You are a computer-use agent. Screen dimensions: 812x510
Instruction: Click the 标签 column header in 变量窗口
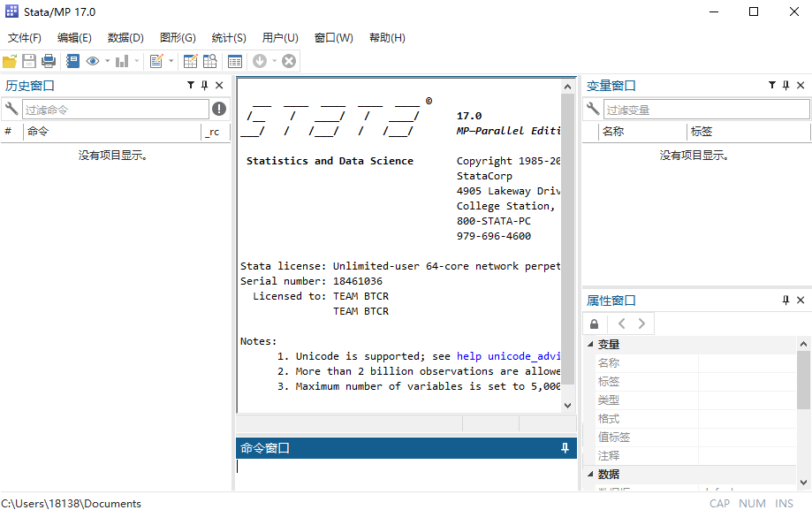click(748, 132)
